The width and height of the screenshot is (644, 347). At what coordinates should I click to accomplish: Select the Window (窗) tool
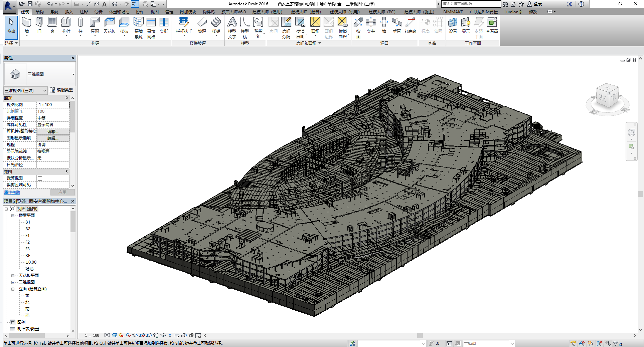(52, 26)
